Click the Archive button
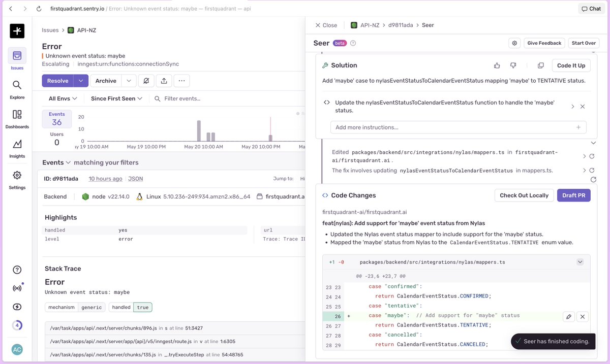 106,81
